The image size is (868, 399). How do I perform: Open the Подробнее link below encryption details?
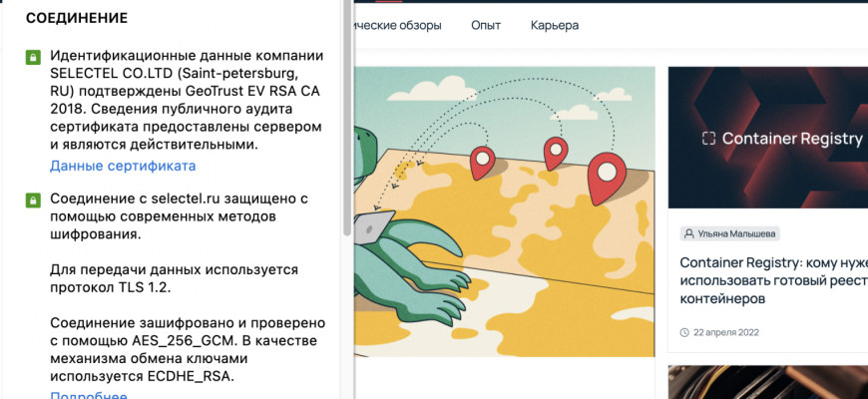(89, 396)
